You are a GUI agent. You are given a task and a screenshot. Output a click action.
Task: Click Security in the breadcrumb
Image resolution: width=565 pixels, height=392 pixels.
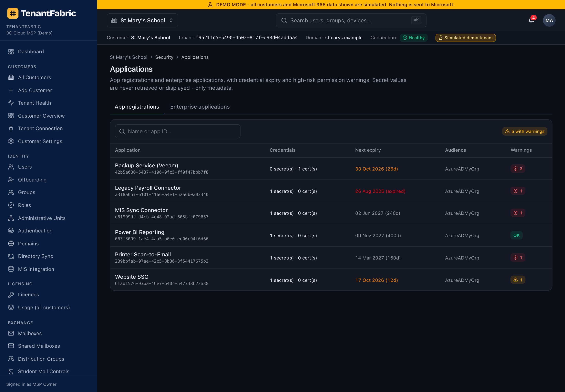[x=164, y=57]
